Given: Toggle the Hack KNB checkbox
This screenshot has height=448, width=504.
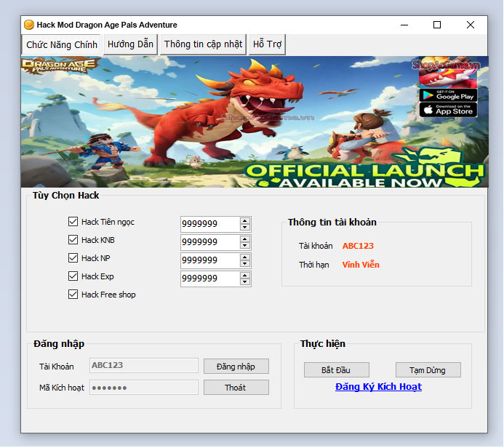Looking at the screenshot, I should 73,240.
